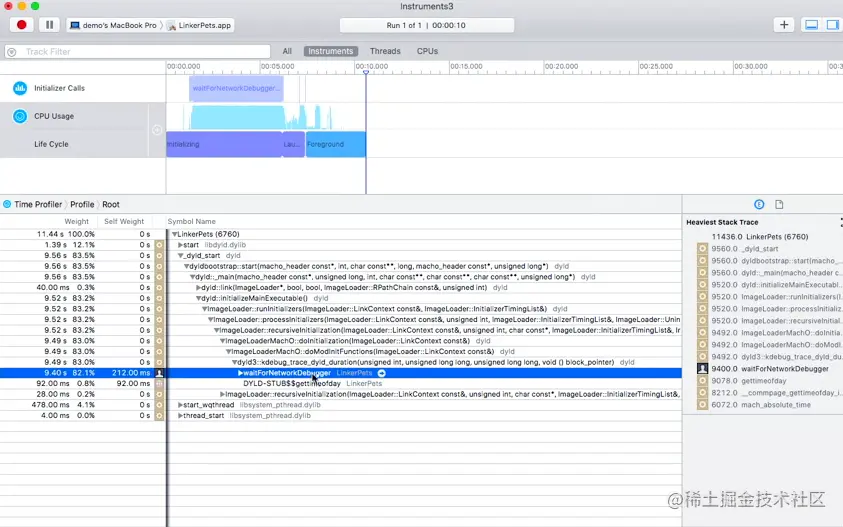This screenshot has width=843, height=527.
Task: Expand the dyld::link row
Action: [198, 288]
